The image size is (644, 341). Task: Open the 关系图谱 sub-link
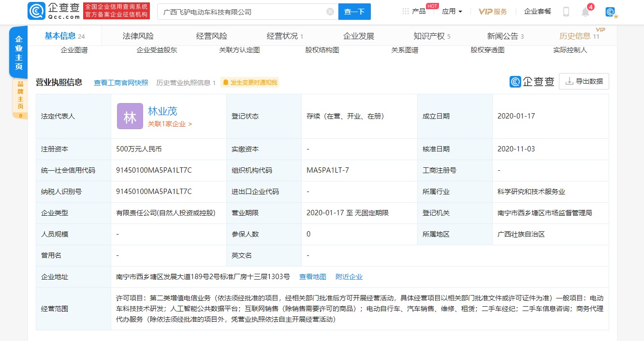pos(405,50)
